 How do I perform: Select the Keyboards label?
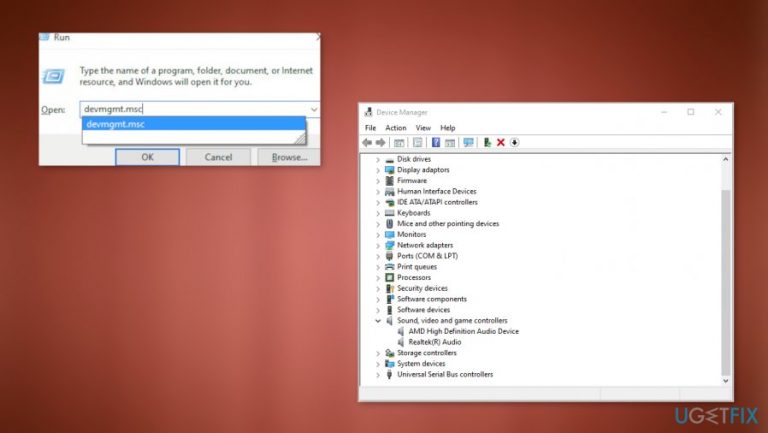pos(413,213)
